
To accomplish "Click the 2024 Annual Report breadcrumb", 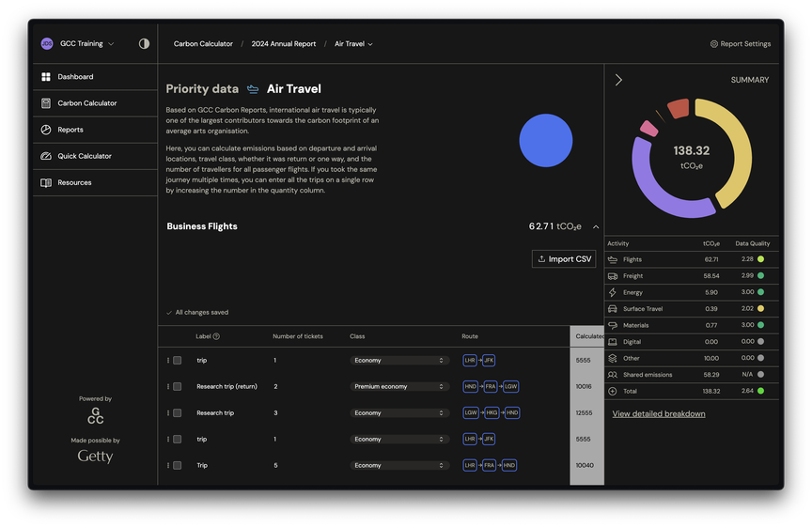I will coord(283,44).
